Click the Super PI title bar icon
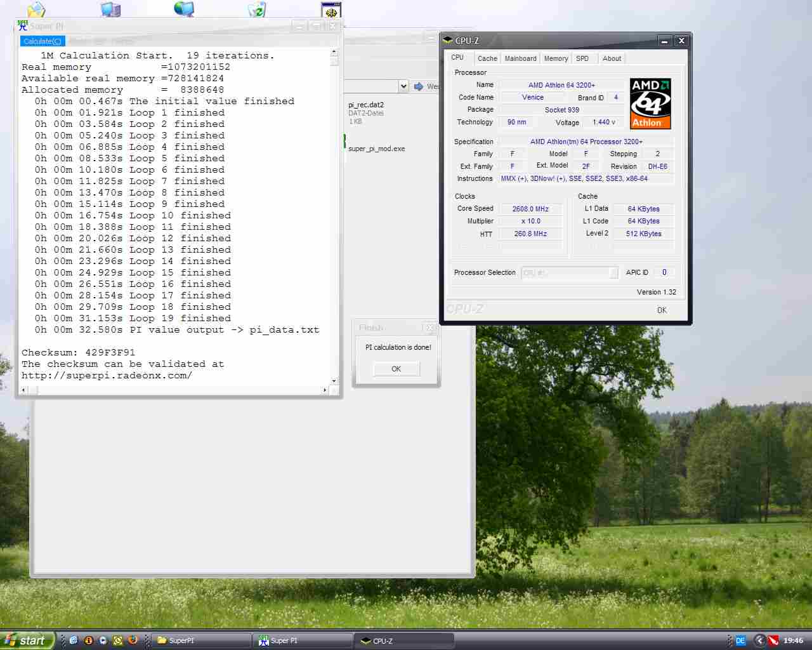Viewport: 812px width, 650px height. click(x=23, y=26)
